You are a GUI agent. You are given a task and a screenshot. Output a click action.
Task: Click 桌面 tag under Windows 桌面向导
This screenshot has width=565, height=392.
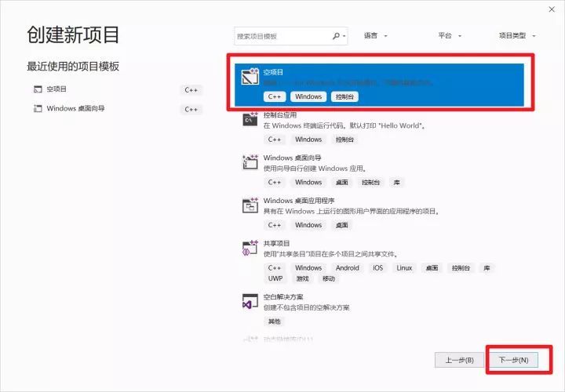pos(341,183)
